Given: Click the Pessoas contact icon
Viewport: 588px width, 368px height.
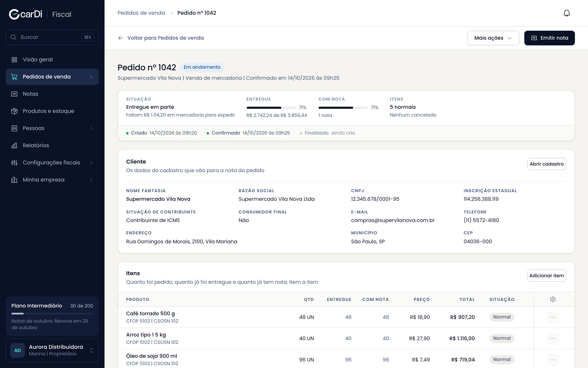Looking at the screenshot, I should pos(14,128).
